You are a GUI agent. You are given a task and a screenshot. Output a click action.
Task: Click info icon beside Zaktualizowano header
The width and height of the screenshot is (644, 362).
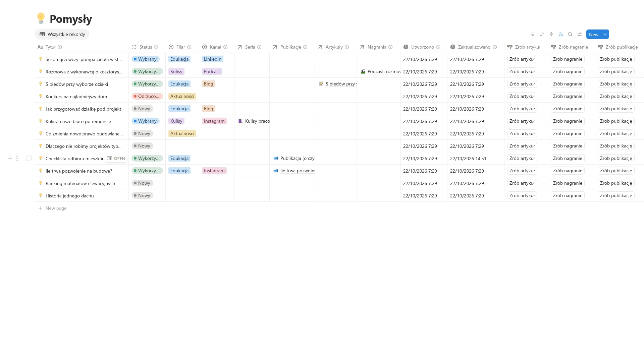tap(495, 47)
